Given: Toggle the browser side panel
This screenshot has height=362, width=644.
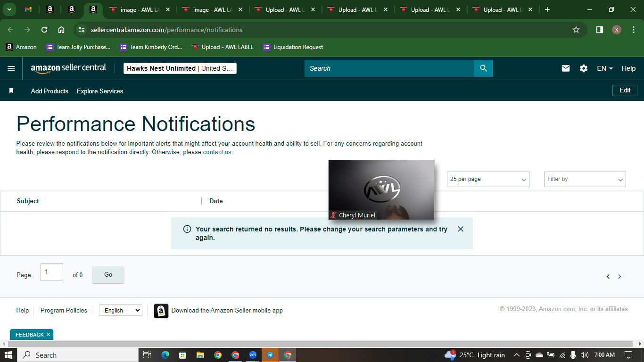Looking at the screenshot, I should 600,30.
